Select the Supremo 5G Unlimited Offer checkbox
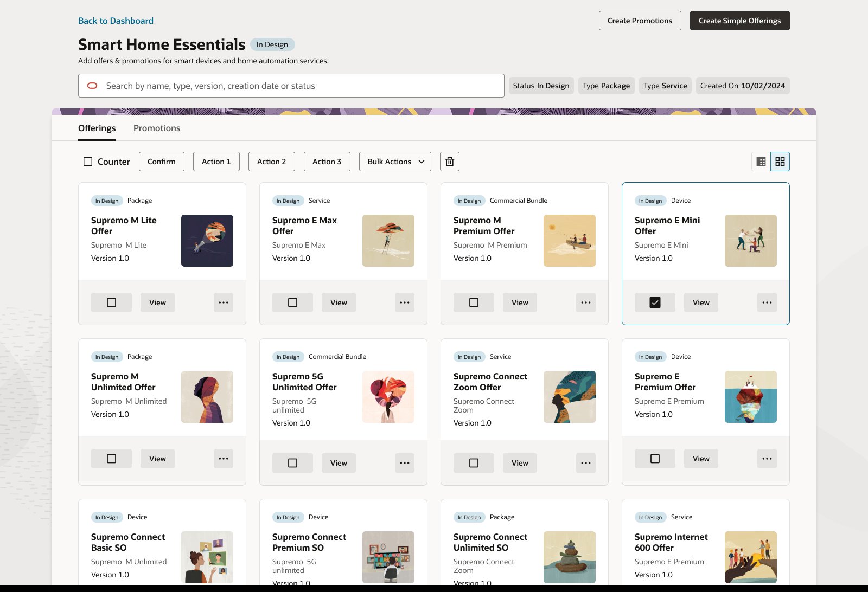This screenshot has height=592, width=868. click(292, 463)
